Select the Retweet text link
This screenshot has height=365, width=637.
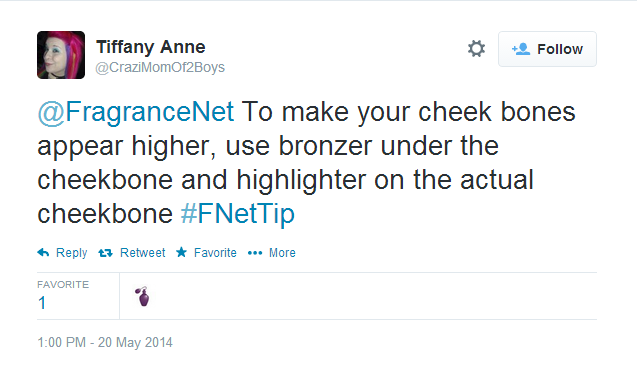tap(143, 253)
